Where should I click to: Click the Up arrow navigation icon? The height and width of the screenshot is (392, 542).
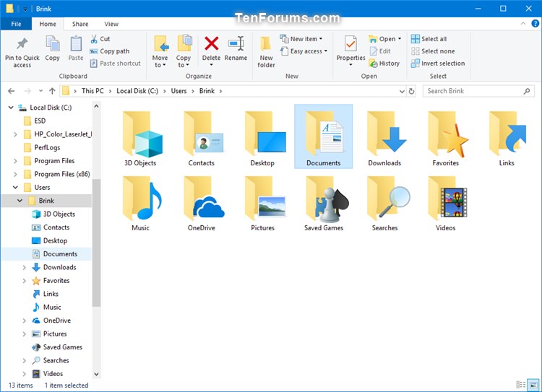52,91
